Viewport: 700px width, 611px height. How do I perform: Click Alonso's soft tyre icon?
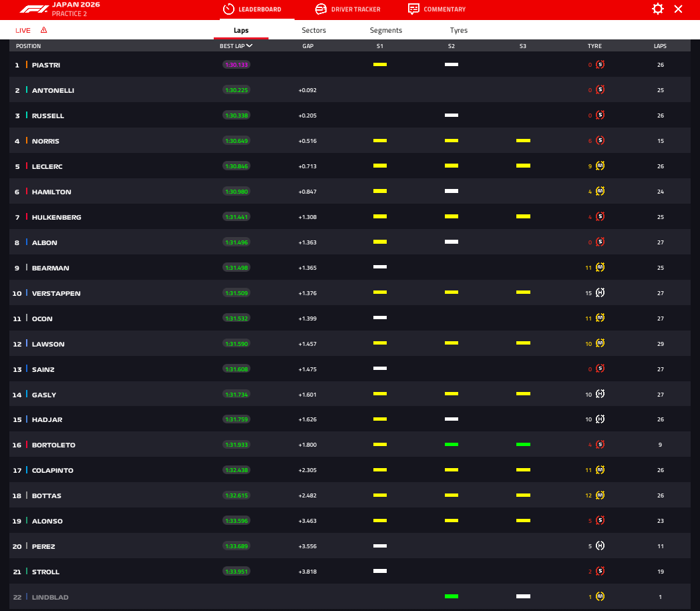600,520
